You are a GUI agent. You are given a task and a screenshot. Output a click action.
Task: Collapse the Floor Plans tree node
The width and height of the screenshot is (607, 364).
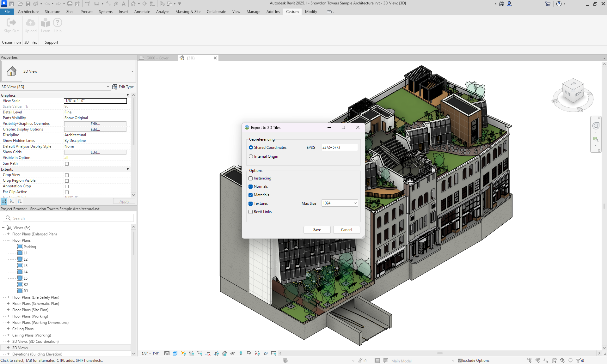(x=8, y=240)
